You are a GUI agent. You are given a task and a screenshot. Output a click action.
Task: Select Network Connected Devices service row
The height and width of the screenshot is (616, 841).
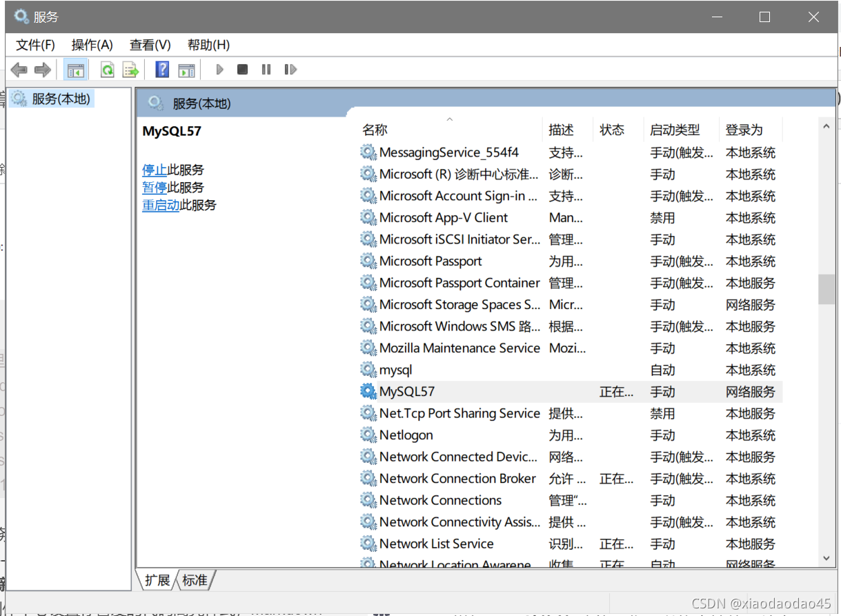(x=571, y=457)
